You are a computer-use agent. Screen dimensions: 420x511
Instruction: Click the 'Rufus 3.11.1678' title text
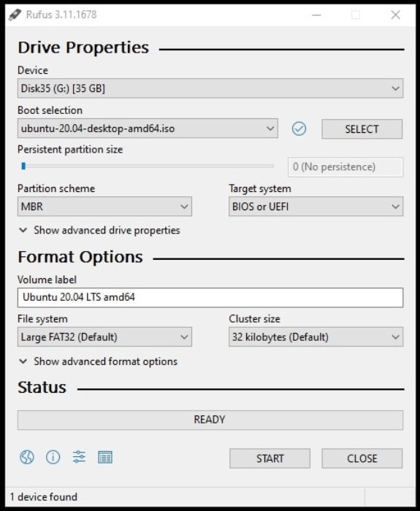61,15
